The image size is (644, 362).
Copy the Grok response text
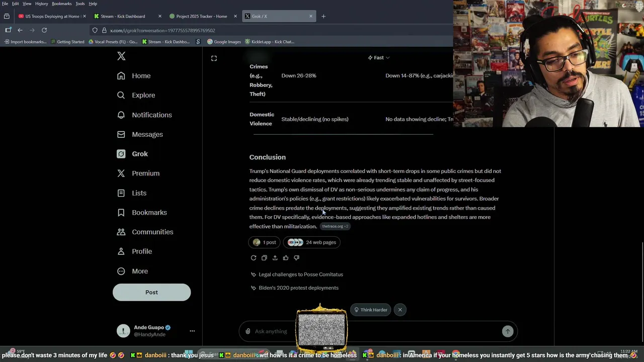pos(264,258)
